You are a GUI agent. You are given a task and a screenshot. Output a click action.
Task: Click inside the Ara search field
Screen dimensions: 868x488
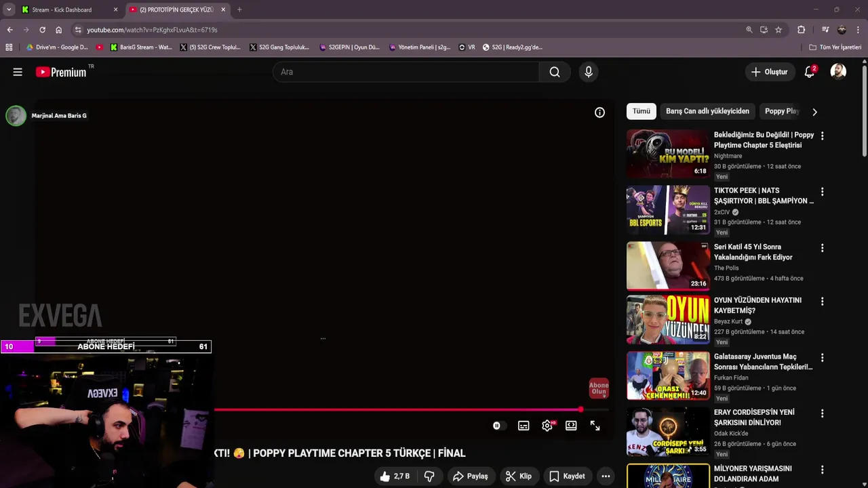(406, 72)
